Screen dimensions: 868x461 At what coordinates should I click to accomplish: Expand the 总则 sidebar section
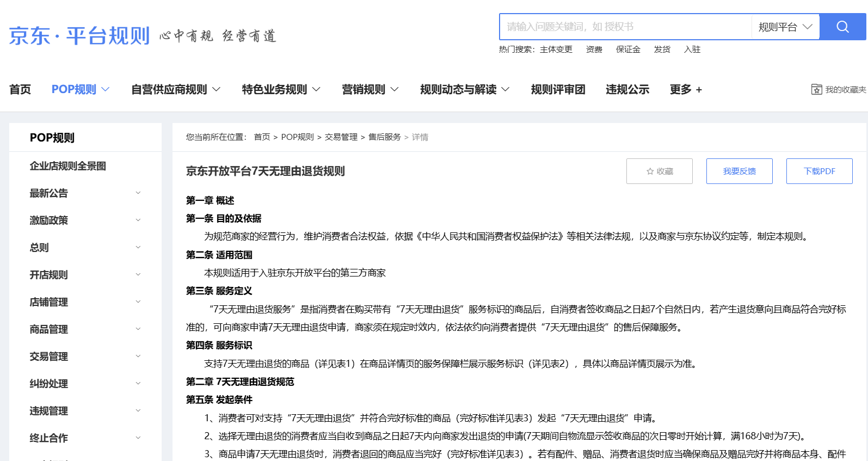point(138,247)
